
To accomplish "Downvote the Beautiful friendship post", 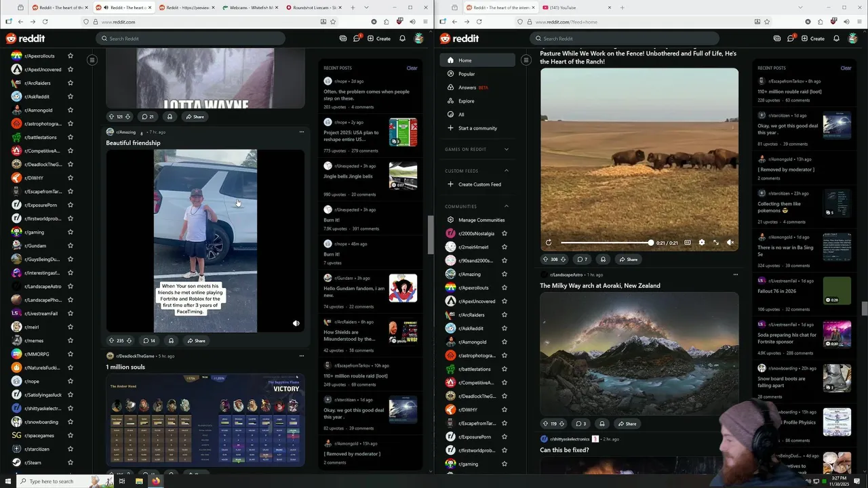I will coord(130,340).
